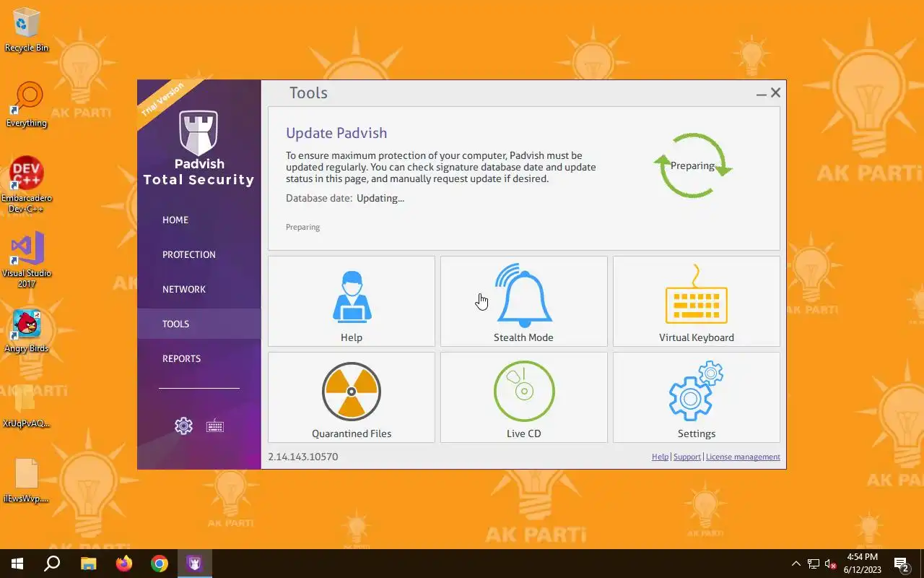
Task: Click the network tray icon
Action: point(814,564)
